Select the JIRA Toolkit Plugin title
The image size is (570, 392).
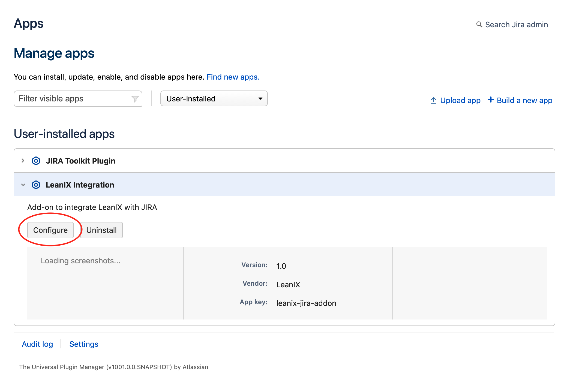(80, 161)
